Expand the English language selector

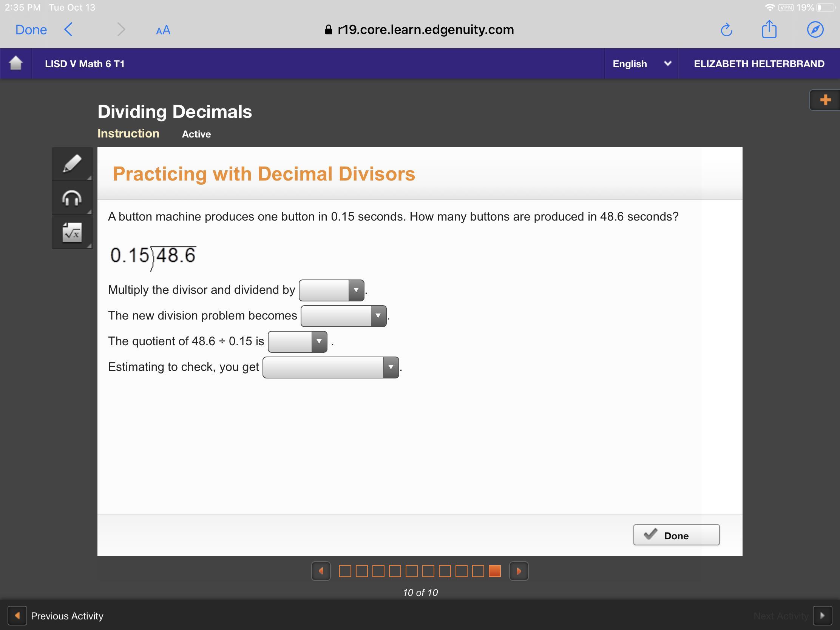pos(641,64)
